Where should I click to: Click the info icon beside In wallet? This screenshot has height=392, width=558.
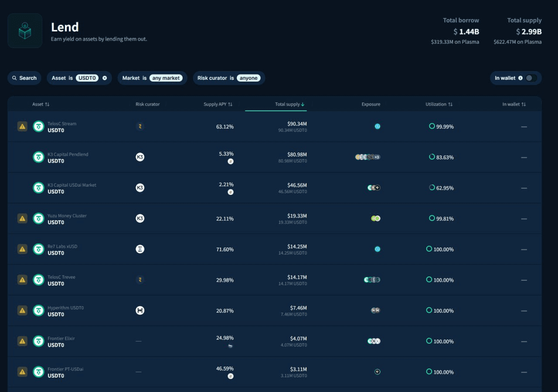[520, 78]
